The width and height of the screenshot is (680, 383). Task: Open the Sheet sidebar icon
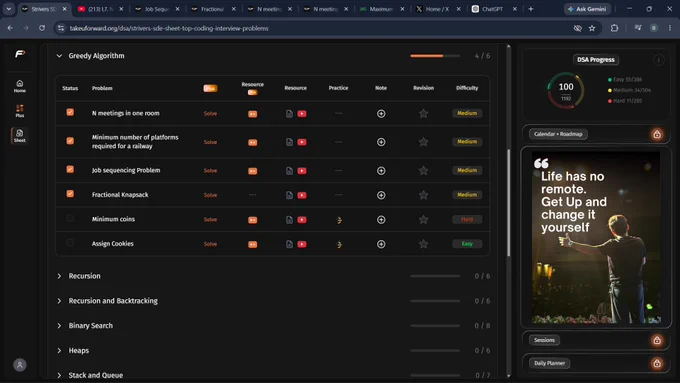coord(20,135)
